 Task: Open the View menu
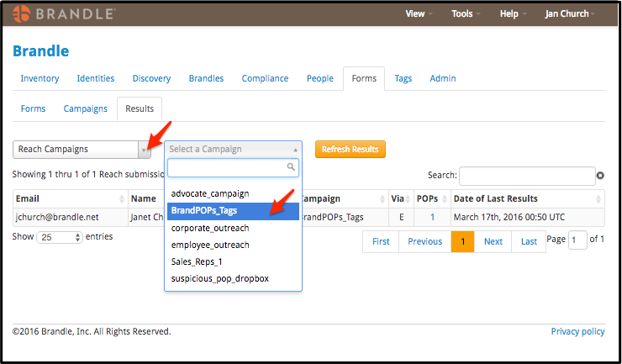point(419,13)
